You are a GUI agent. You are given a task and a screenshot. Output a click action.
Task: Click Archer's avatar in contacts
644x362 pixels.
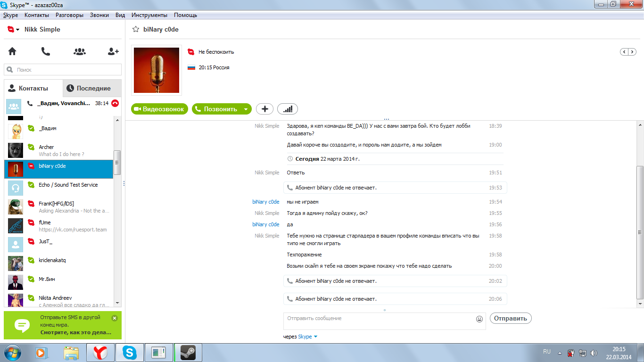point(16,150)
